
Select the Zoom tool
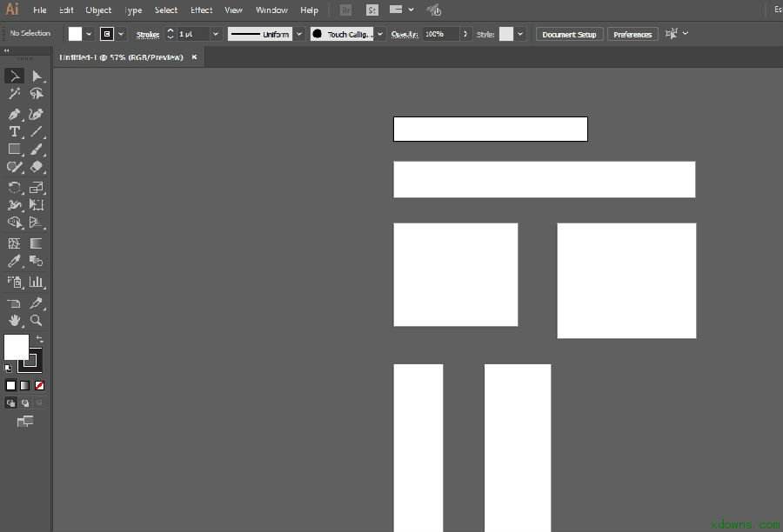37,320
